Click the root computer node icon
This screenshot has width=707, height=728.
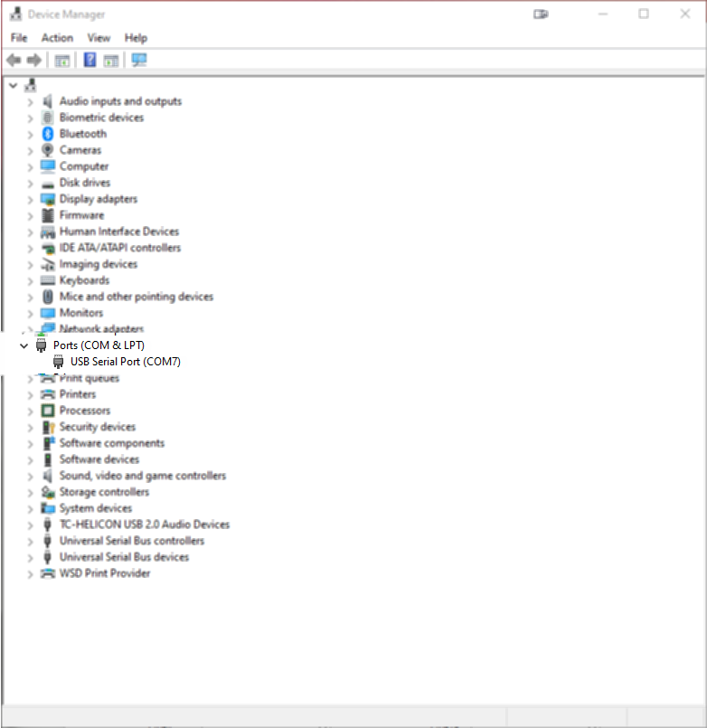point(31,85)
